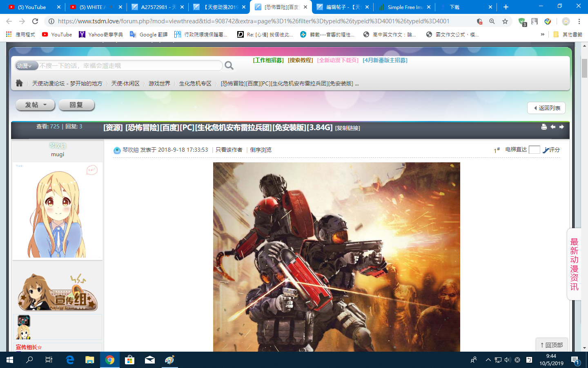Open File Explorer from taskbar
The height and width of the screenshot is (368, 588).
89,360
